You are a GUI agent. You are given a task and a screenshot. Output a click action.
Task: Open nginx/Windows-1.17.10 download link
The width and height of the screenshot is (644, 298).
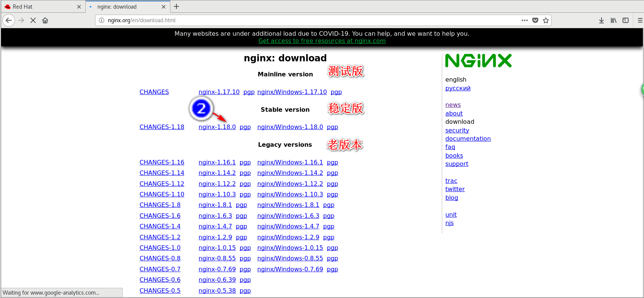coord(292,92)
